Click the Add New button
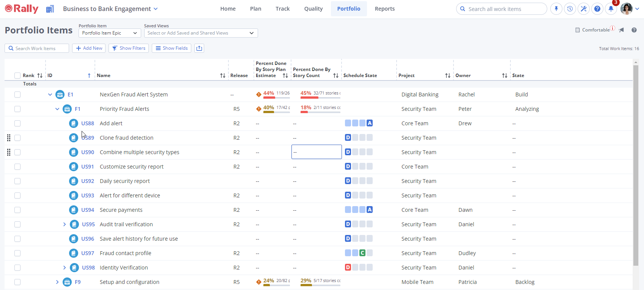The width and height of the screenshot is (644, 290). [89, 48]
